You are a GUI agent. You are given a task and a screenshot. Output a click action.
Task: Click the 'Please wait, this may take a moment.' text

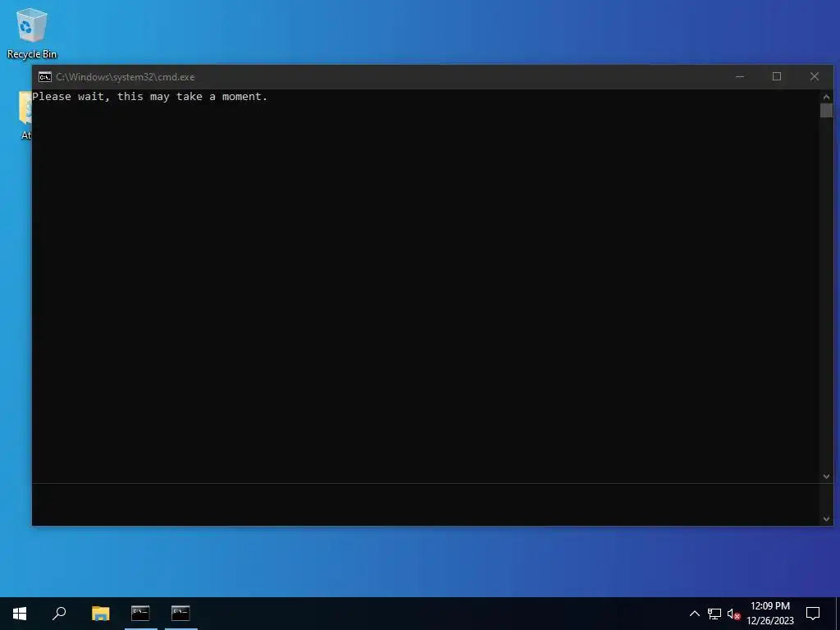150,97
